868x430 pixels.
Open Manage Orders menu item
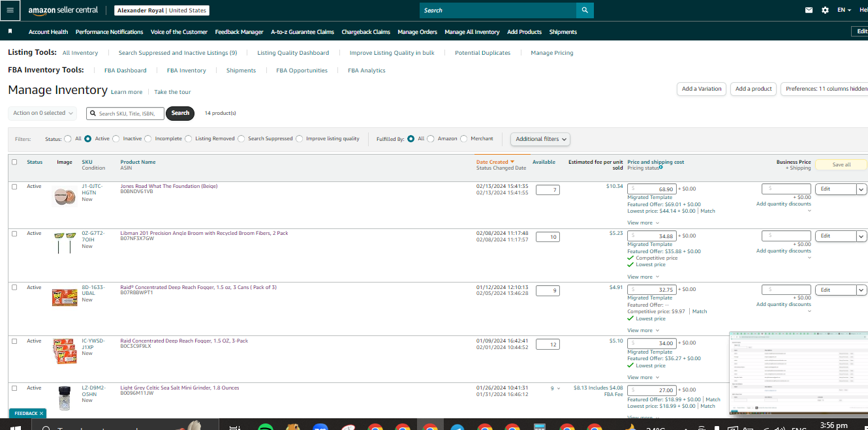417,31
